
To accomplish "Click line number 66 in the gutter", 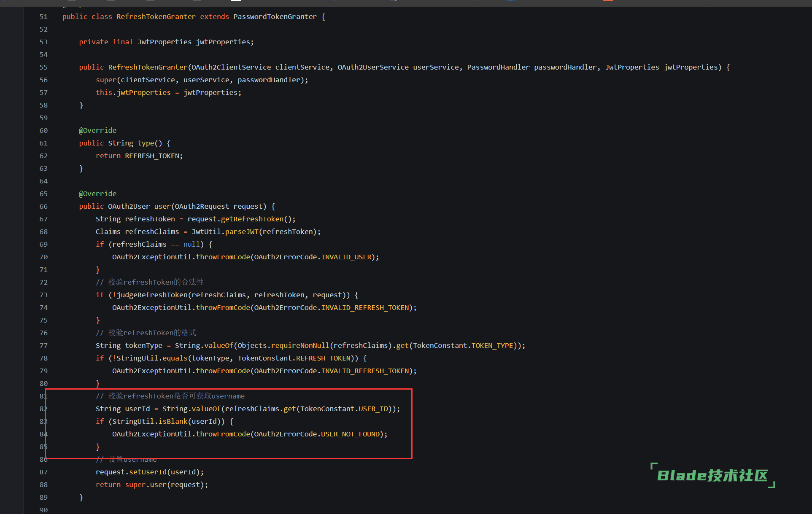I will point(43,207).
